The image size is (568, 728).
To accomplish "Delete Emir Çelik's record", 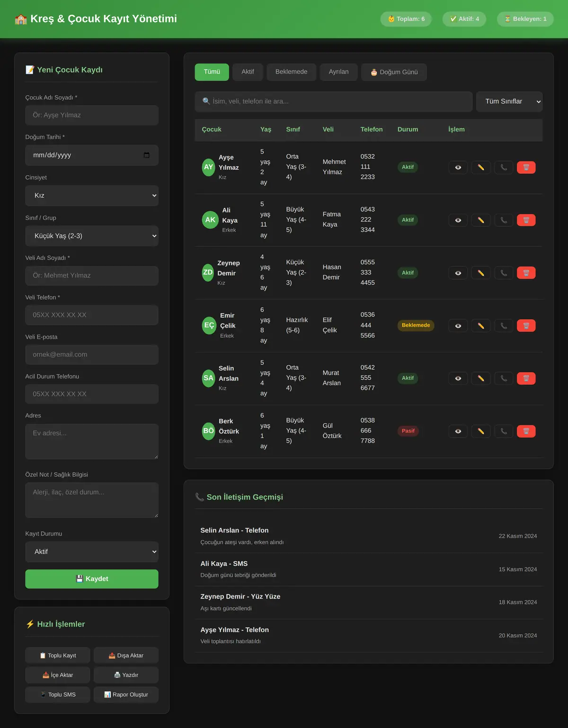I will coord(526,326).
